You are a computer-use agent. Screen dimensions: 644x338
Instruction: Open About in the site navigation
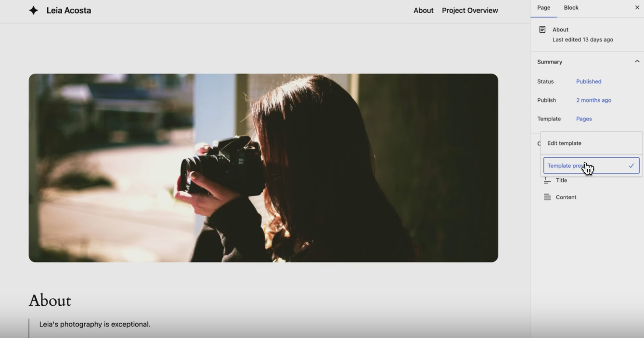pos(423,10)
